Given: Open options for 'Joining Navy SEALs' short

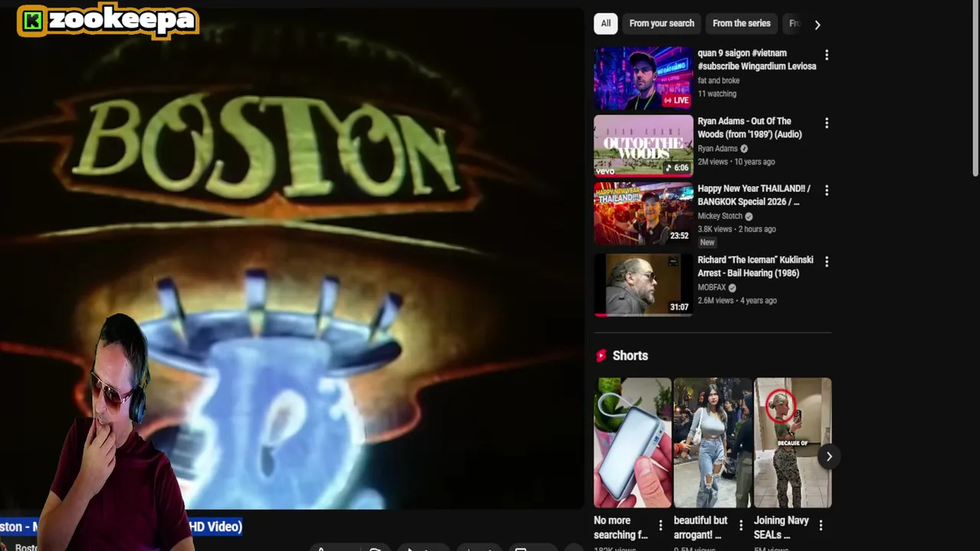Looking at the screenshot, I should click(821, 526).
